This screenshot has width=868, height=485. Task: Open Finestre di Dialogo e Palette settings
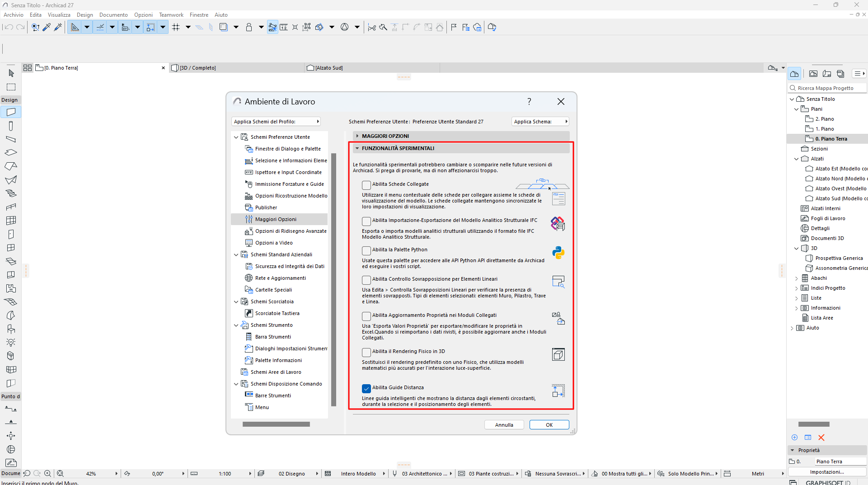tap(288, 149)
